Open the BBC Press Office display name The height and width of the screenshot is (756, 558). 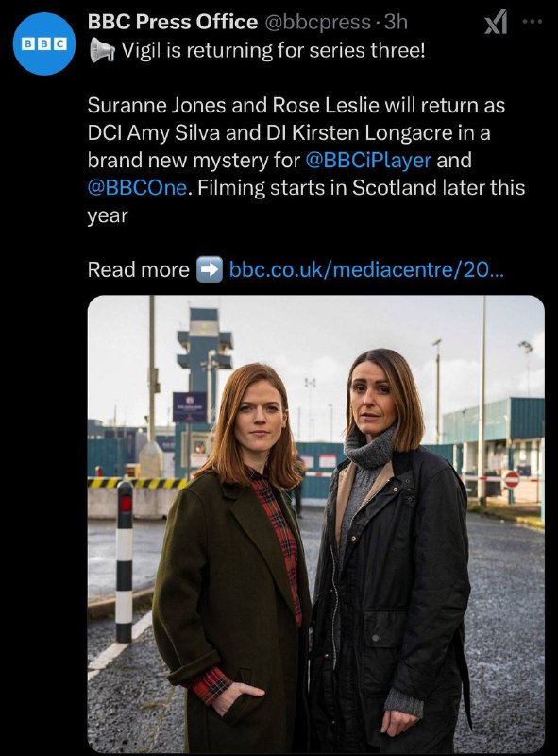tap(173, 22)
